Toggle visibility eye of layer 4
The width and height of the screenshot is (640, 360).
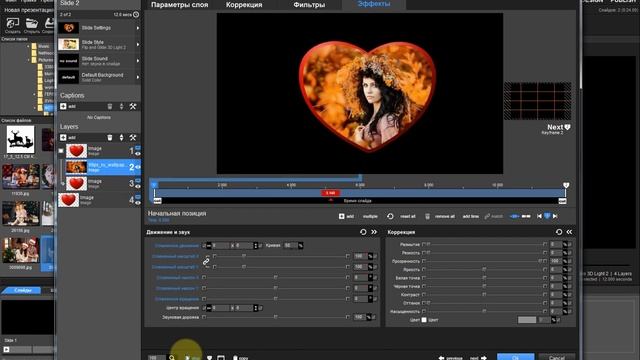(x=138, y=203)
